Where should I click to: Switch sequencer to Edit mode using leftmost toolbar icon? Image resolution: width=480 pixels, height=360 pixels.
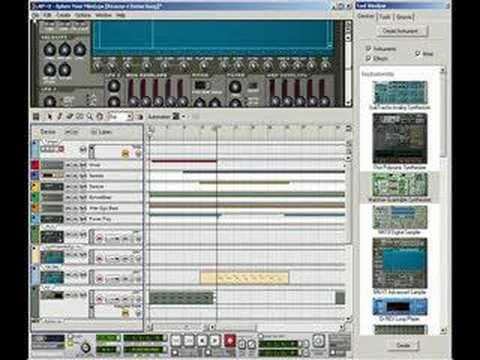point(36,116)
